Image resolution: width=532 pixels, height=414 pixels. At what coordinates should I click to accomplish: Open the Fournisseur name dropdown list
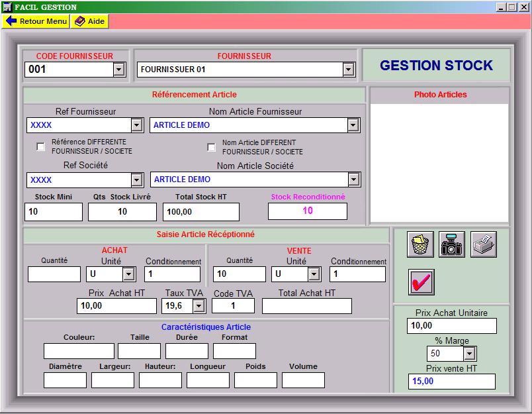(348, 70)
